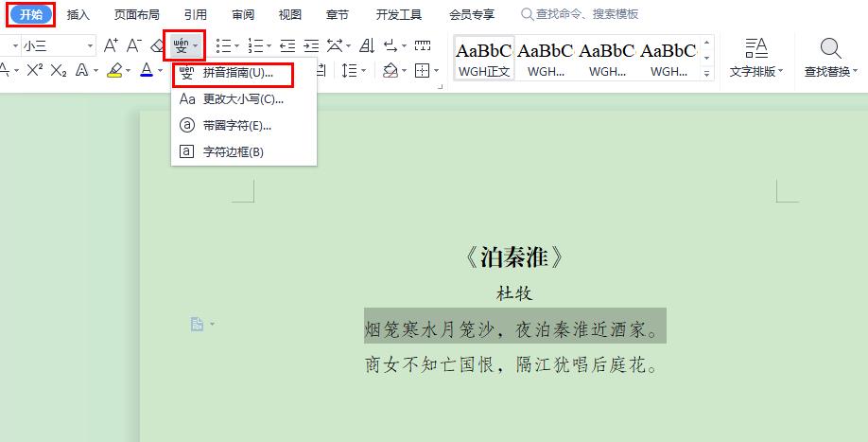868x442 pixels.
Task: Click the sort icon
Action: pyautogui.click(x=367, y=45)
